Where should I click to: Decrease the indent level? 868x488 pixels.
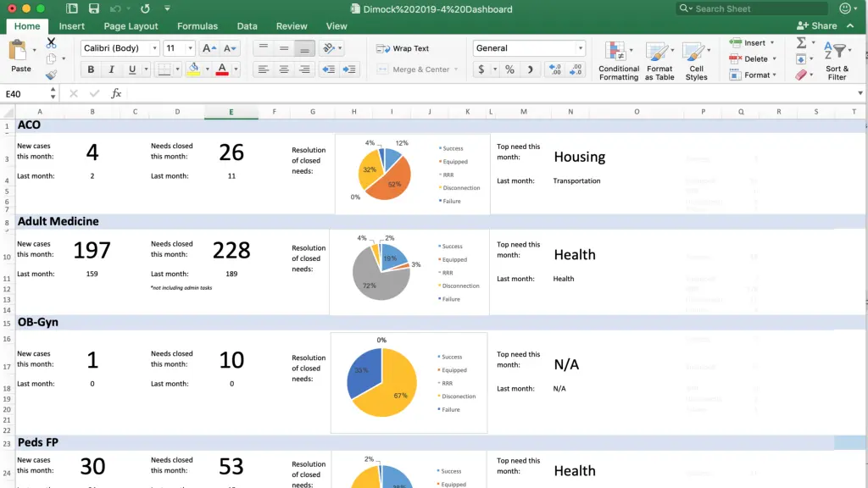coord(328,69)
